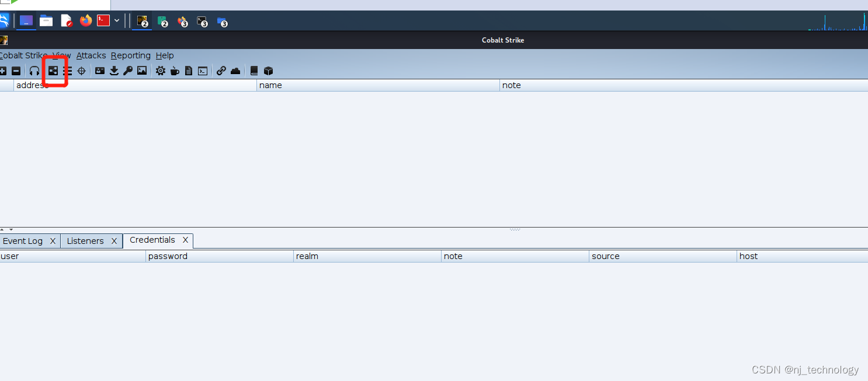Image resolution: width=868 pixels, height=381 pixels.
Task: Open the Help book icon in the toolbar
Action: coord(254,71)
